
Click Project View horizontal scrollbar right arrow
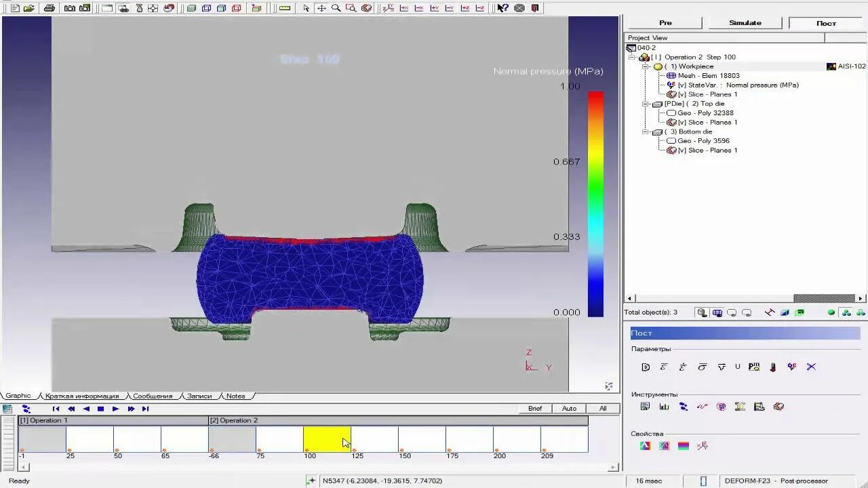pyautogui.click(x=861, y=298)
